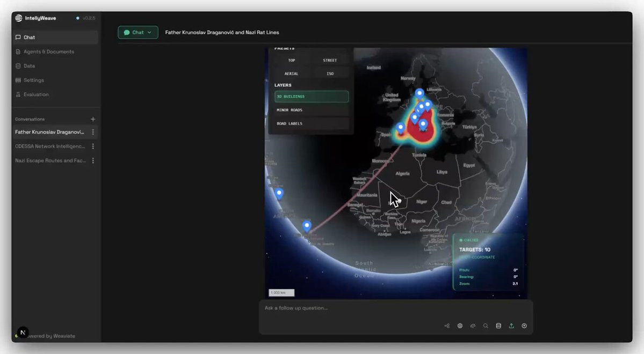
Task: Click the circled arrow send icon
Action: pos(524,326)
